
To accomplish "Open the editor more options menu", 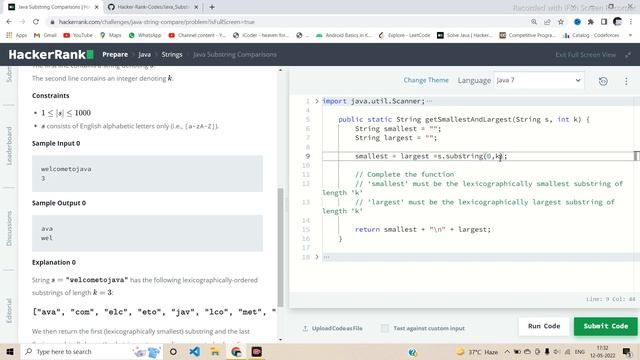I will pos(626,81).
